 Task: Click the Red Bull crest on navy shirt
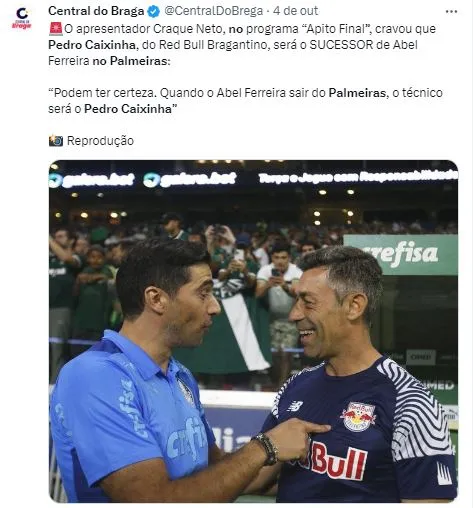click(x=358, y=416)
